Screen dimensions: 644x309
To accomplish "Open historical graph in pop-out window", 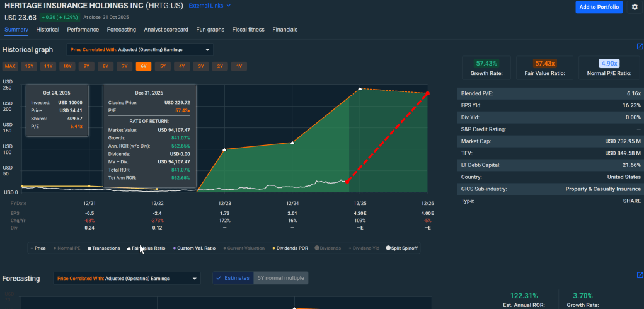I will 640,46.
